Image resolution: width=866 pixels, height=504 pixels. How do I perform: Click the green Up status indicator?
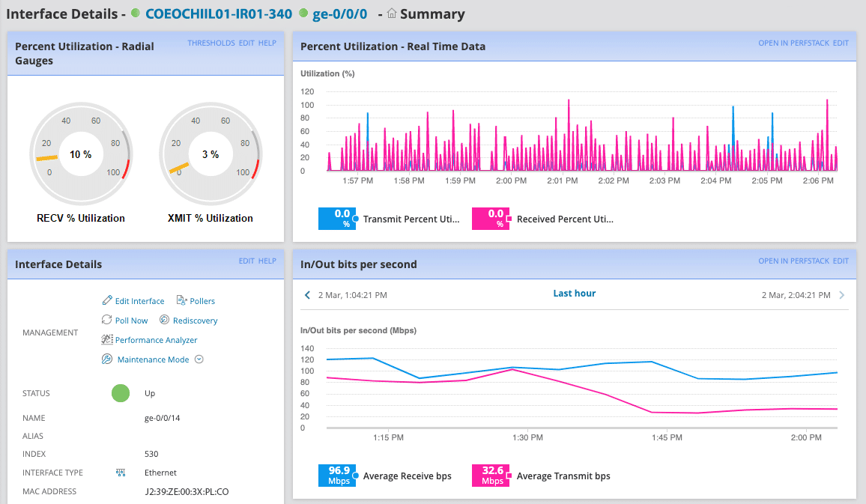121,393
